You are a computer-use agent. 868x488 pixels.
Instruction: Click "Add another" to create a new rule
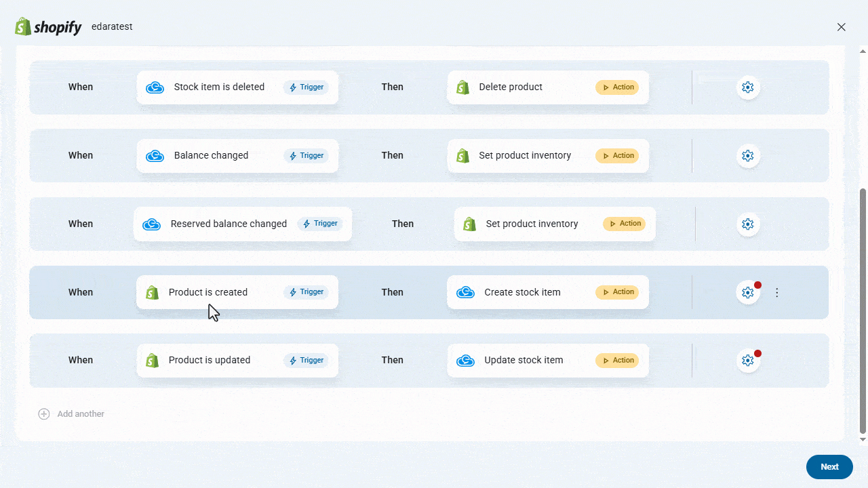pos(71,413)
